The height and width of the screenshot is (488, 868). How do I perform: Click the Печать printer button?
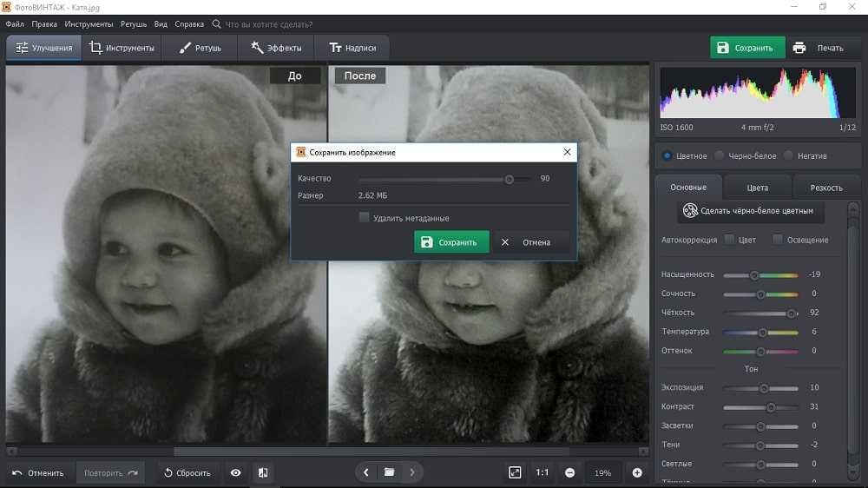(x=818, y=48)
